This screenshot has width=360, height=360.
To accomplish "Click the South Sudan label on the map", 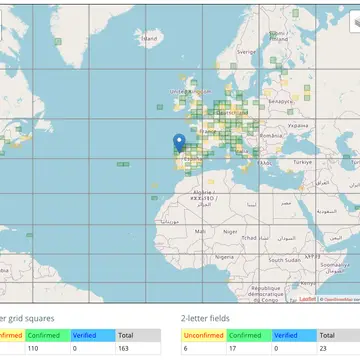I will 285,260.
